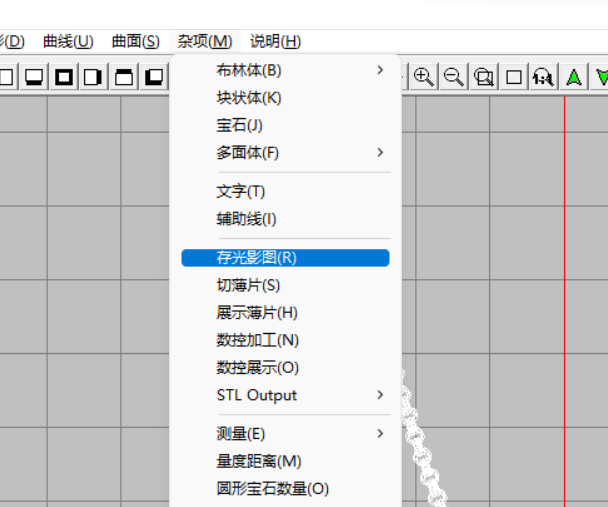Select the zoom window magnifier-with-box icon
This screenshot has height=507, width=608.
pos(484,77)
